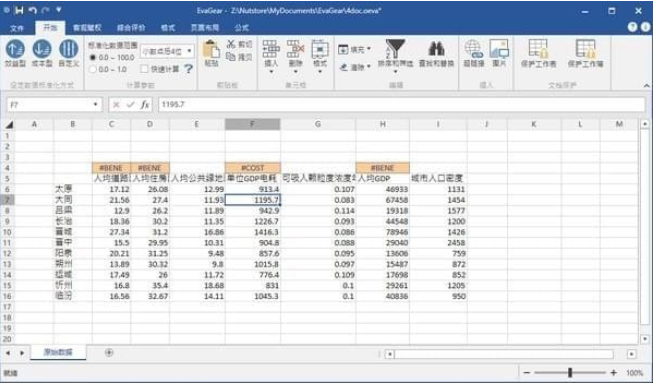Click the info icon at ribbon top-right

[x=646, y=27]
